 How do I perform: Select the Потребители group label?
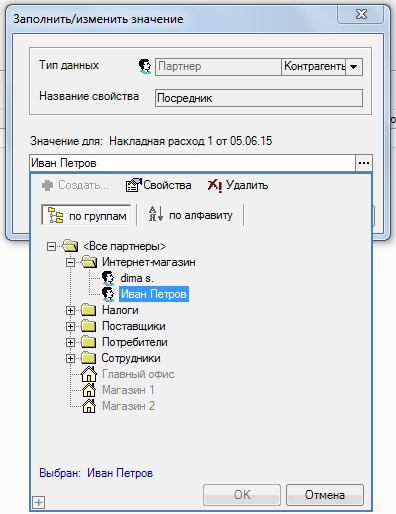pyautogui.click(x=135, y=342)
